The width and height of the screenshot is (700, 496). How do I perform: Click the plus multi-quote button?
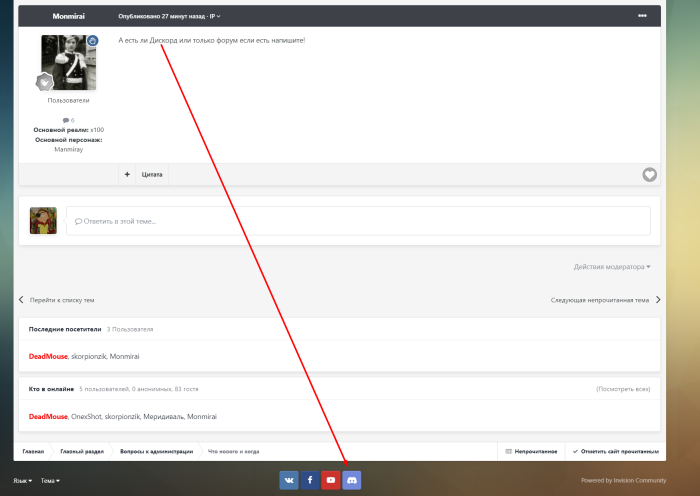(x=127, y=174)
